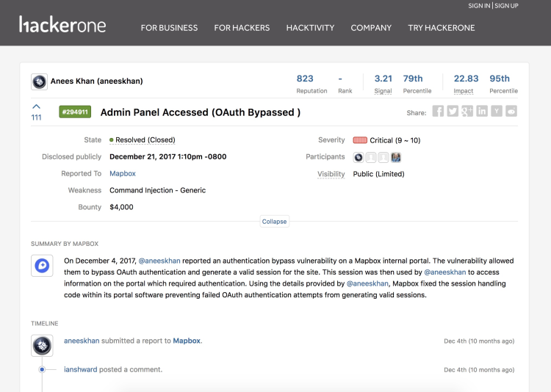The image size is (551, 392).
Task: Click the green #294911 report ID badge
Action: (x=75, y=112)
